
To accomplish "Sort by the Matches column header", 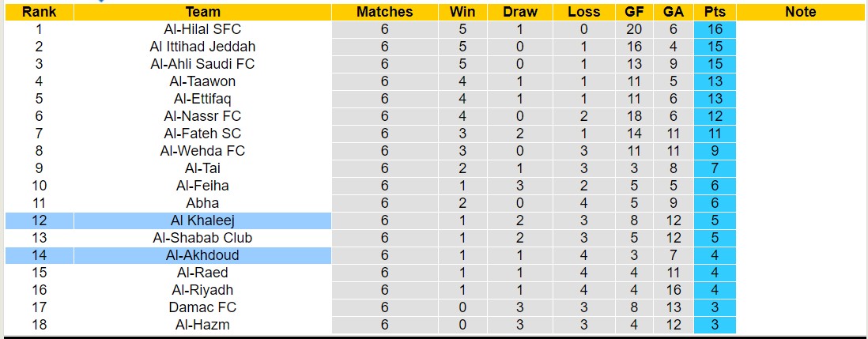I will pos(384,12).
